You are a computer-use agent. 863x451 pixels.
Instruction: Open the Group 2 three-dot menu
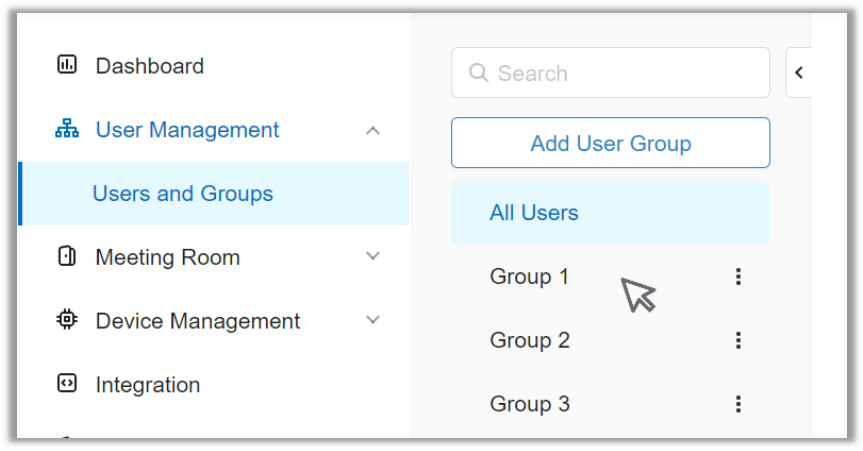pos(738,341)
